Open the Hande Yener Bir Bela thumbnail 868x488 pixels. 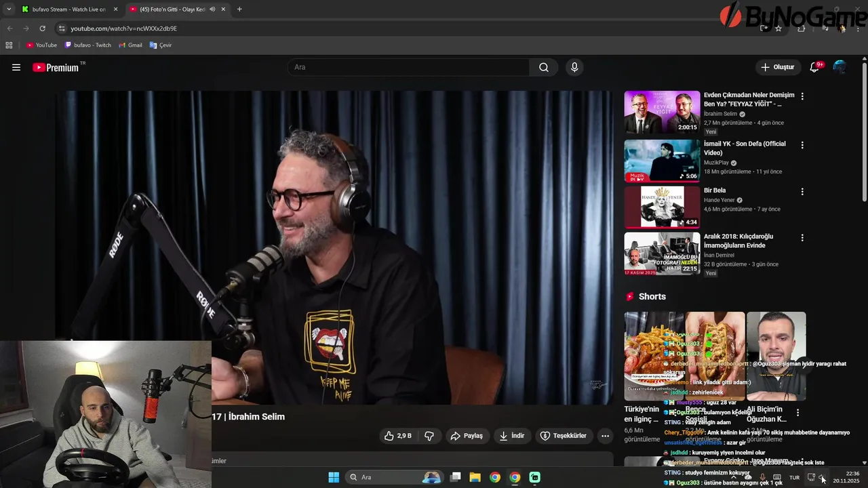[x=662, y=207]
